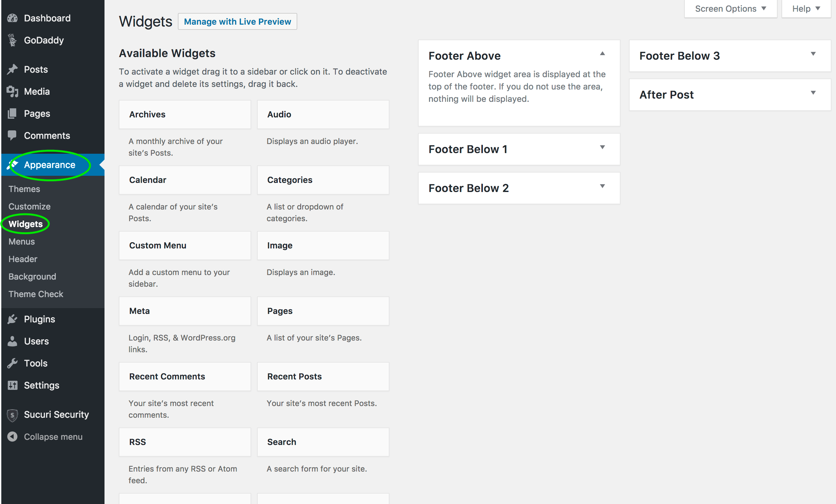Select the Categories widget
836x504 pixels.
click(323, 180)
